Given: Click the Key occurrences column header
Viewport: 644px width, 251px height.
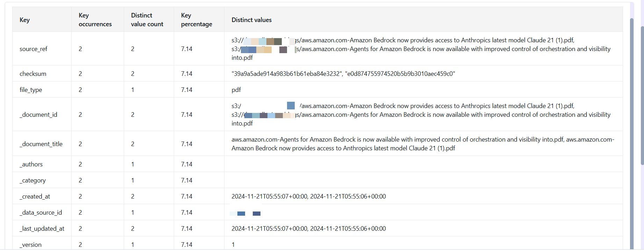Looking at the screenshot, I should click(95, 20).
